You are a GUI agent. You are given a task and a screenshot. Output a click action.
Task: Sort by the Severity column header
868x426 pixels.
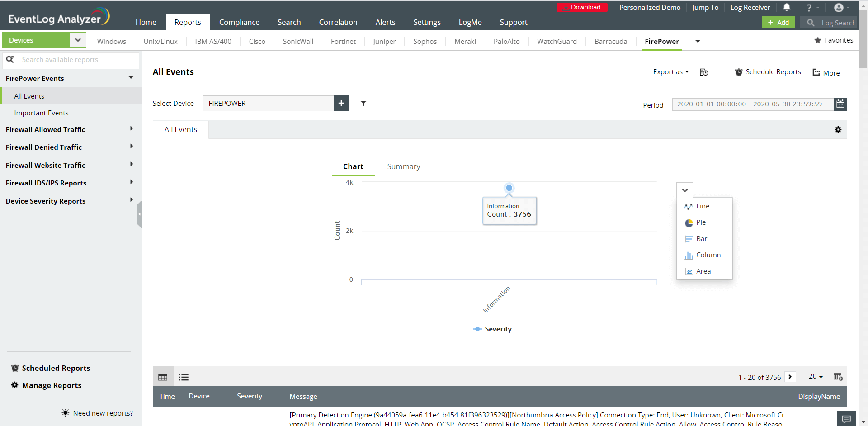pyautogui.click(x=250, y=396)
